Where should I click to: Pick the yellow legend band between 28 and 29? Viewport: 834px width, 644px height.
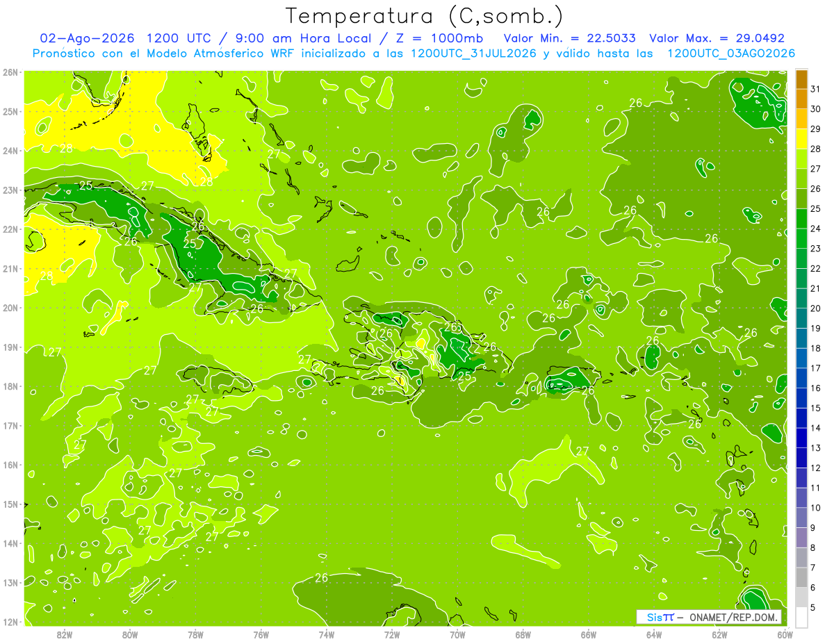[x=801, y=139]
